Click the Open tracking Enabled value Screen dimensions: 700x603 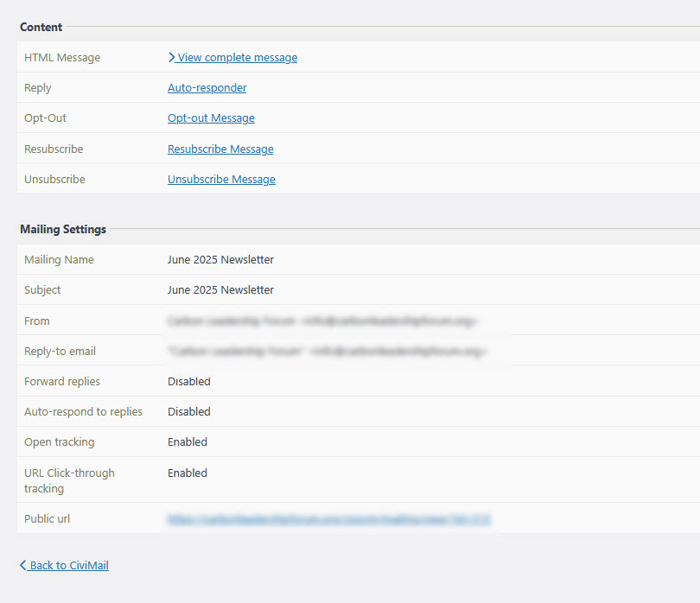coord(188,442)
